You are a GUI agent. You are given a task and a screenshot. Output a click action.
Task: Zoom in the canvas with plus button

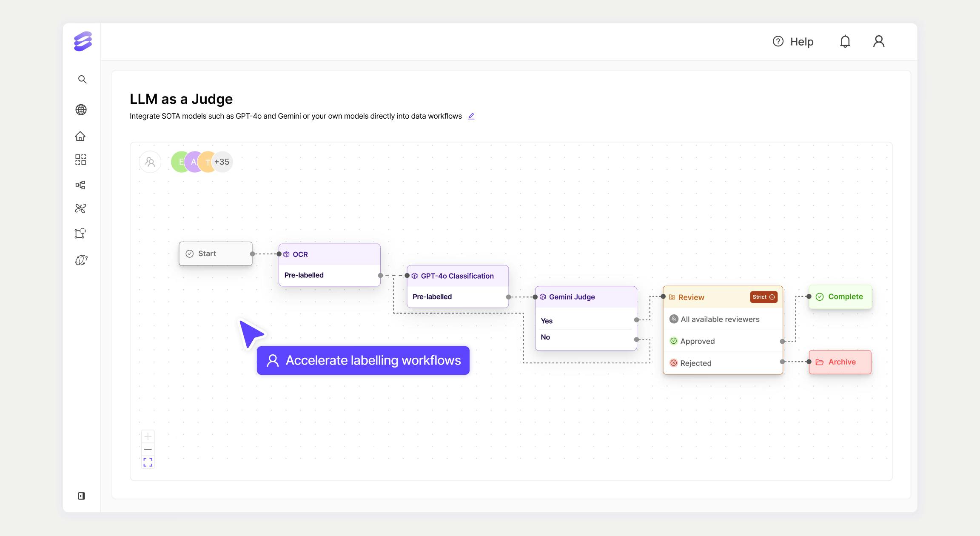tap(148, 436)
